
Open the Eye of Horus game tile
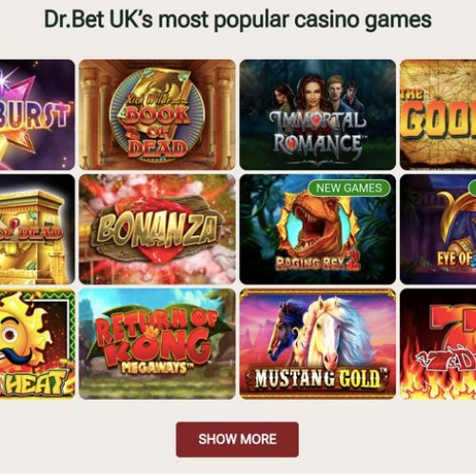(438, 228)
